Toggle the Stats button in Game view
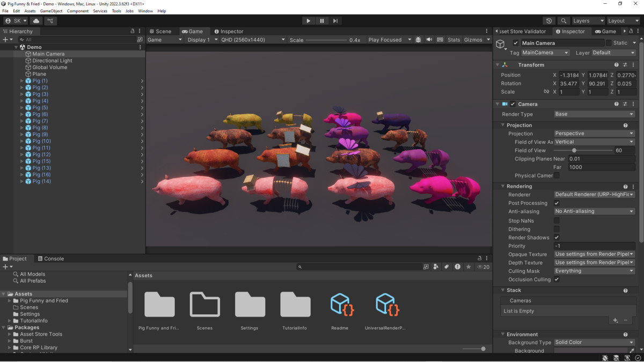The height and width of the screenshot is (362, 644). (454, 40)
